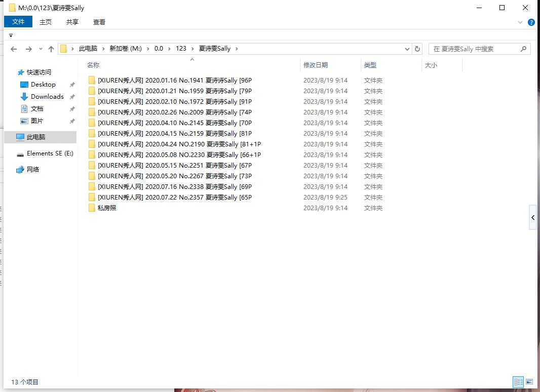This screenshot has height=392, width=540.
Task: Sort by 修改日期 column header
Action: tap(316, 65)
